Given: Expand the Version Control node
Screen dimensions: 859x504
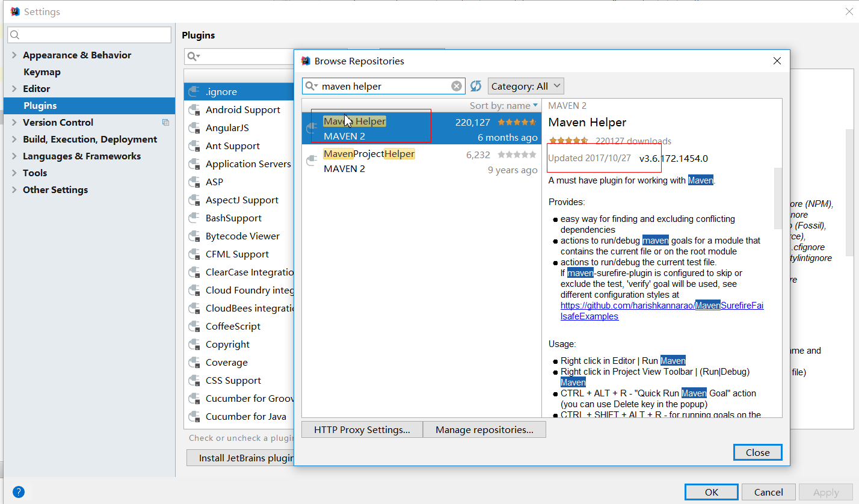Looking at the screenshot, I should (14, 122).
